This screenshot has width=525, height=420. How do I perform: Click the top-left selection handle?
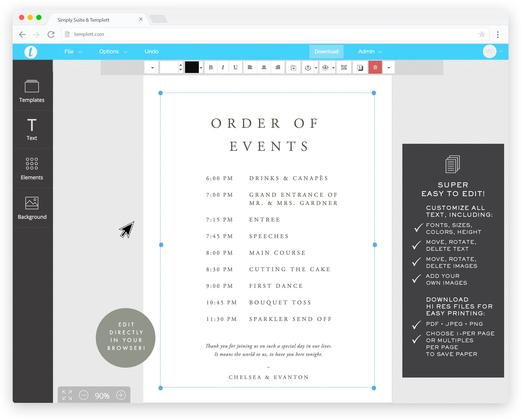160,93
